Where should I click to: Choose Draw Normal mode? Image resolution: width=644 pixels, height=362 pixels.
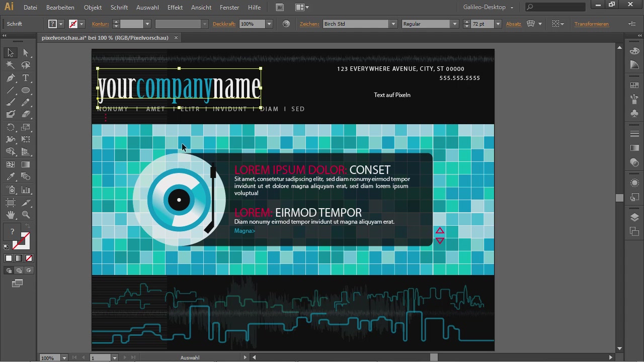[9, 270]
